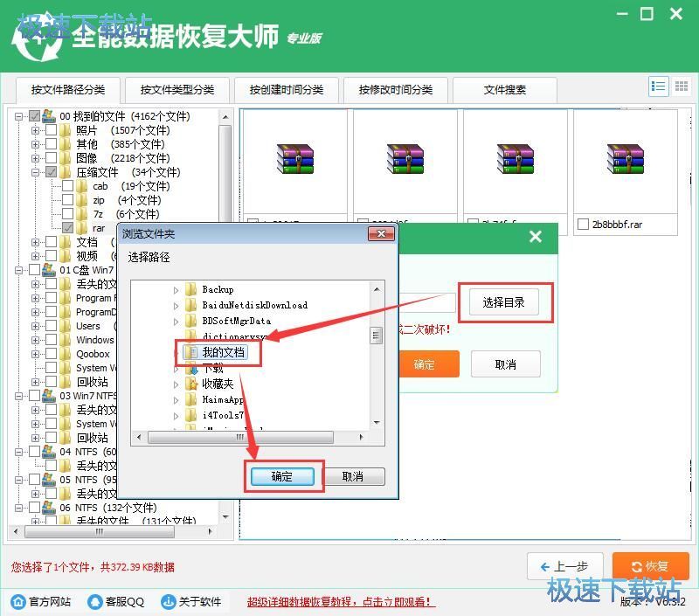The width and height of the screenshot is (699, 616).
Task: Check the cab files checkbox
Action: [68, 186]
